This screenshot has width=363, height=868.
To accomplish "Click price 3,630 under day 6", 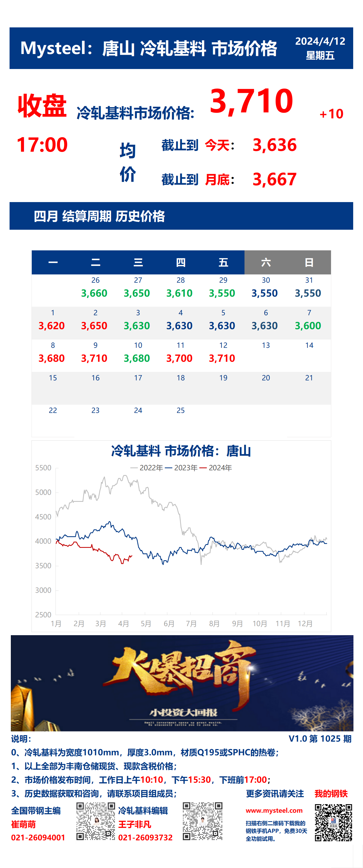I will [265, 326].
